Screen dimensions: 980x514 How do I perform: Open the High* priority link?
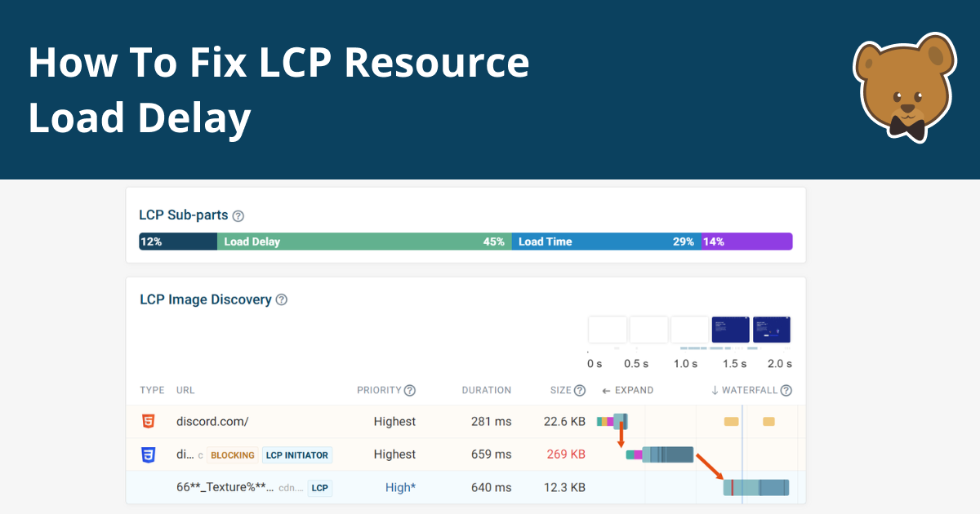pyautogui.click(x=400, y=487)
